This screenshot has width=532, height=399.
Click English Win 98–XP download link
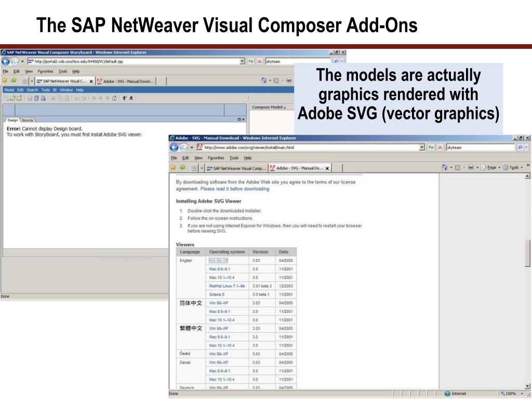[x=218, y=261]
